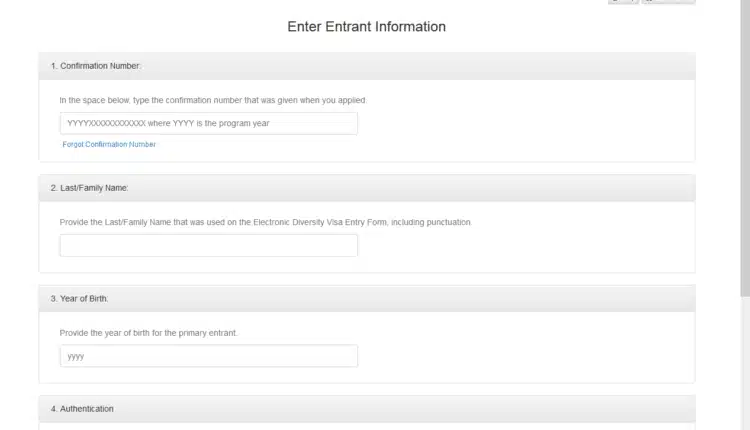The image size is (750, 430).
Task: Open the Forgot Confirmation Number link
Action: coord(109,144)
